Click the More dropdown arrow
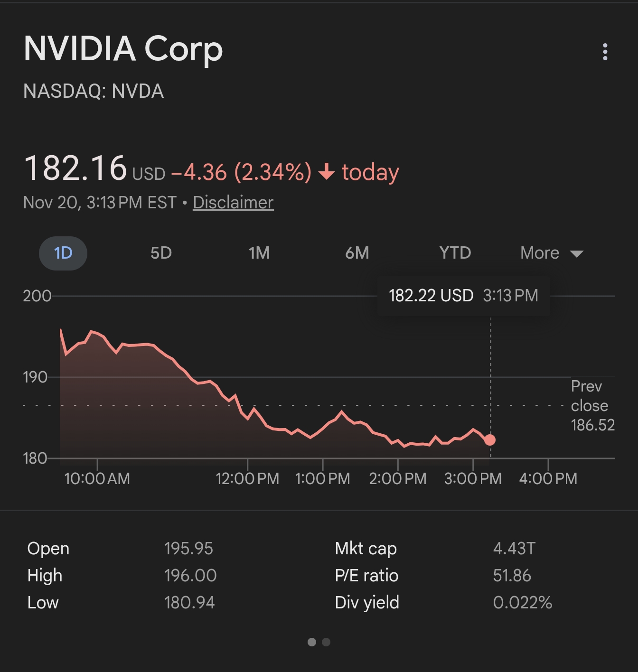The width and height of the screenshot is (638, 672). pos(576,253)
